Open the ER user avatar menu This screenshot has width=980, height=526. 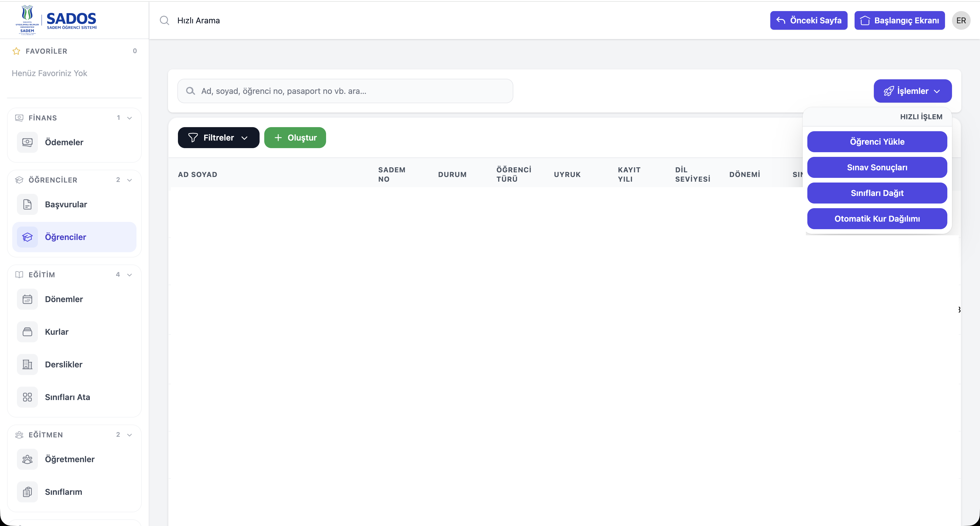point(961,20)
